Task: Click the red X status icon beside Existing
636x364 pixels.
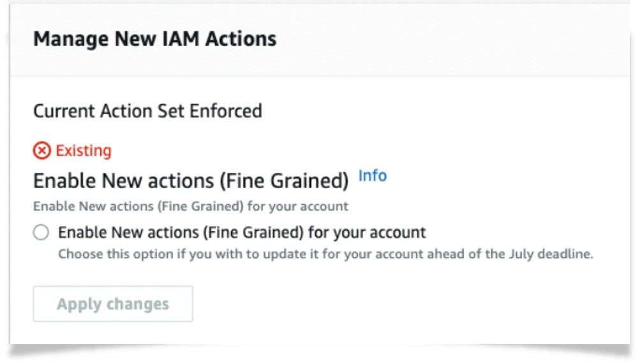Action: (42, 151)
